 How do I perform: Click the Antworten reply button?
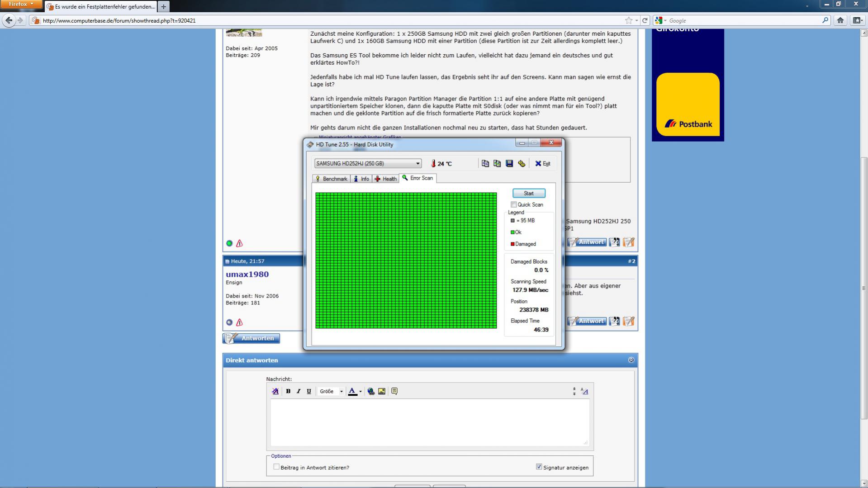[x=251, y=338]
